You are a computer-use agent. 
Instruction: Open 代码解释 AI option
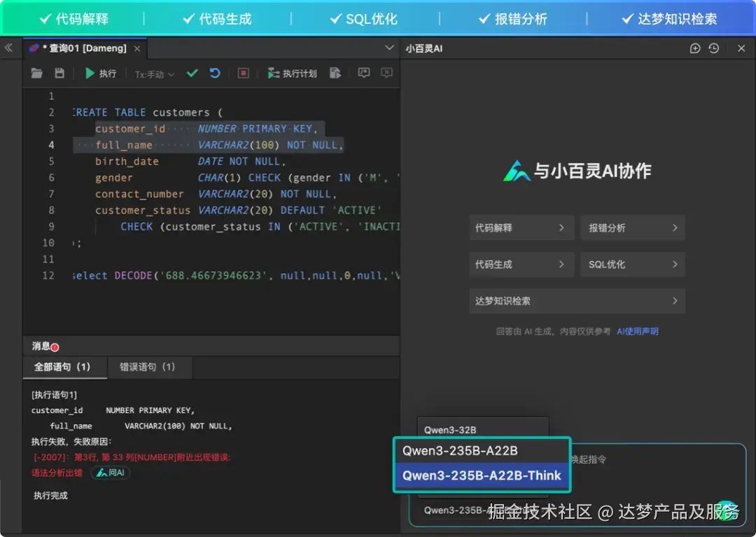point(521,228)
